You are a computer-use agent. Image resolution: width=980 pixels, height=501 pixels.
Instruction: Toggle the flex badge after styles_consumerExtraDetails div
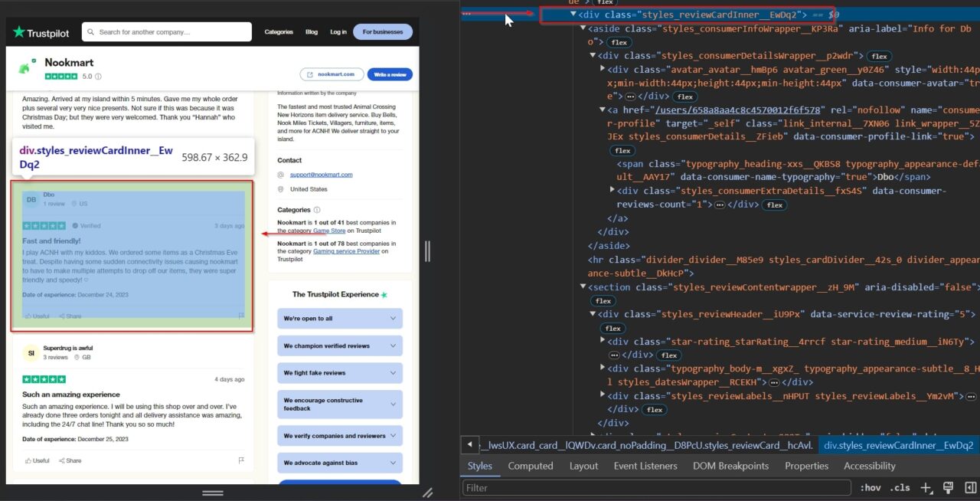(x=775, y=205)
